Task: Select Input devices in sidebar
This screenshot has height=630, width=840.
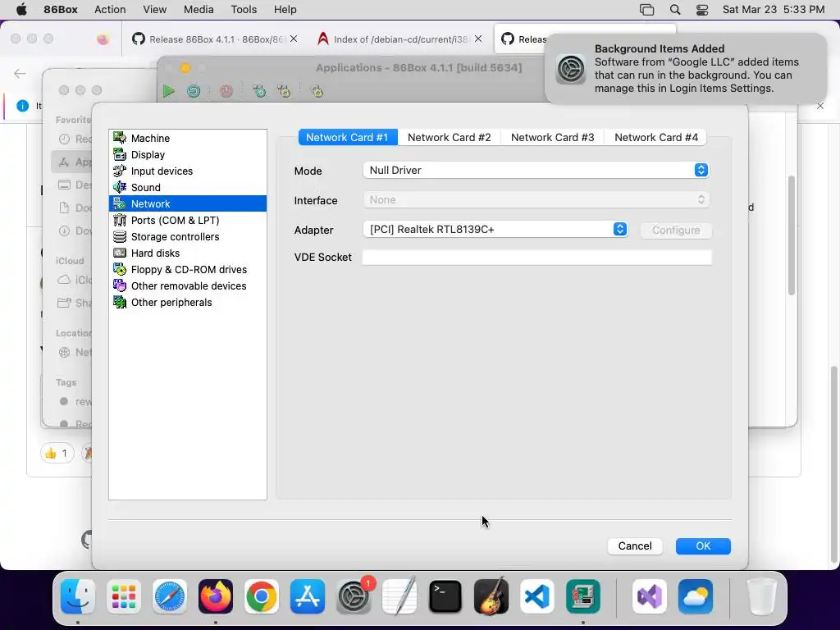Action: (188, 171)
